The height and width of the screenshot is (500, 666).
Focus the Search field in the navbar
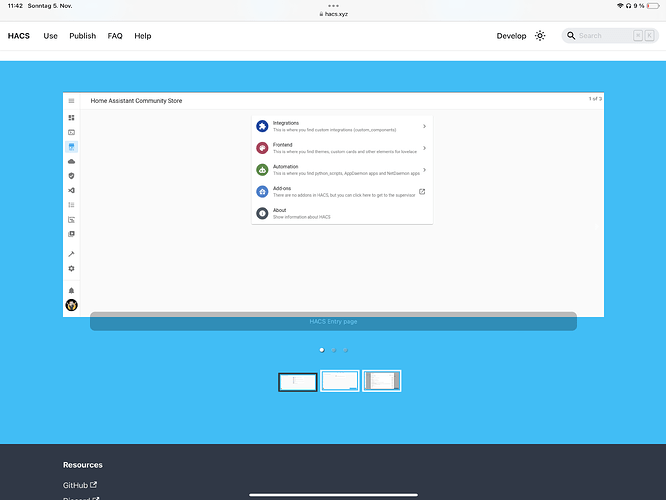tap(610, 36)
